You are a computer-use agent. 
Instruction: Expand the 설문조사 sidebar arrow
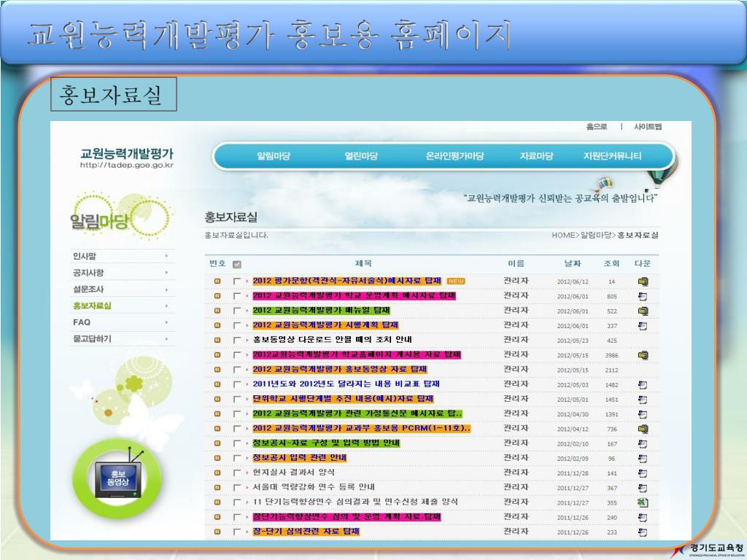166,289
